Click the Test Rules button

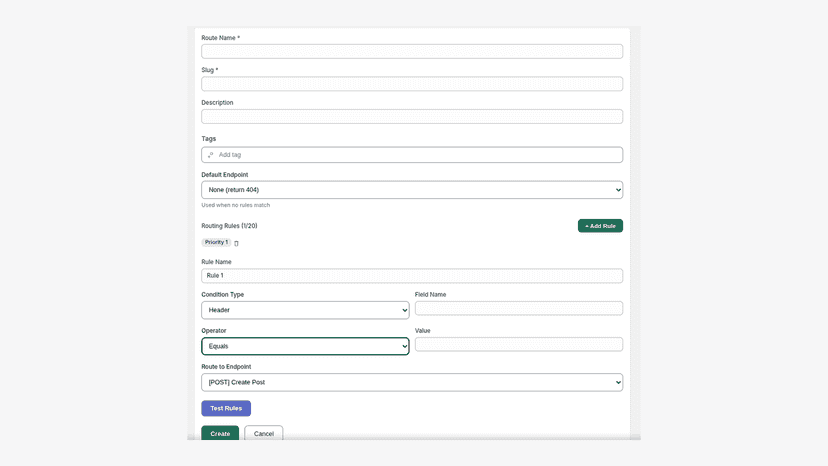(x=226, y=408)
